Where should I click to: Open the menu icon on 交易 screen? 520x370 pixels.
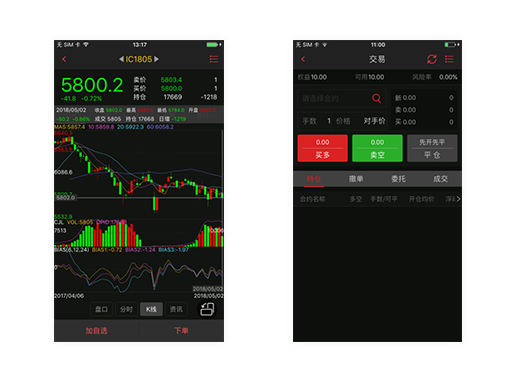[x=449, y=59]
